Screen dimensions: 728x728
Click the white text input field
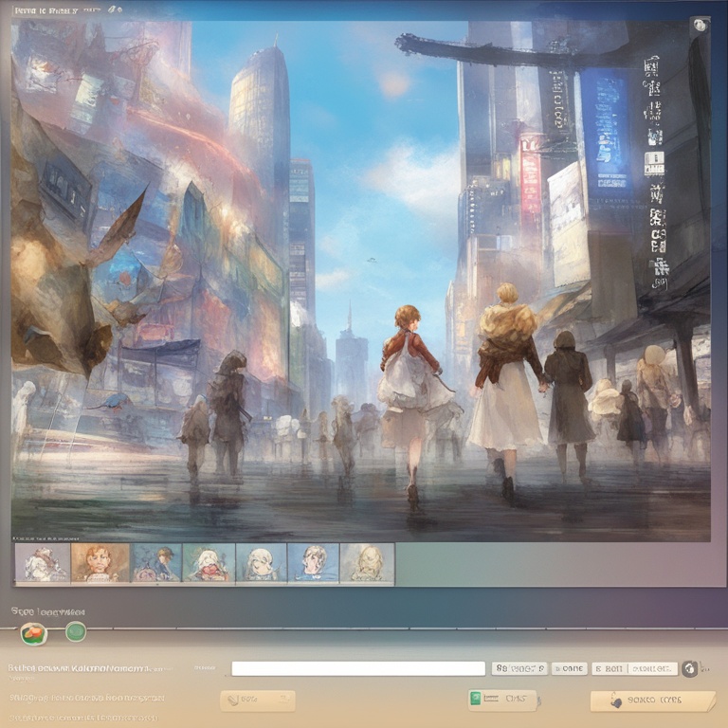click(358, 668)
